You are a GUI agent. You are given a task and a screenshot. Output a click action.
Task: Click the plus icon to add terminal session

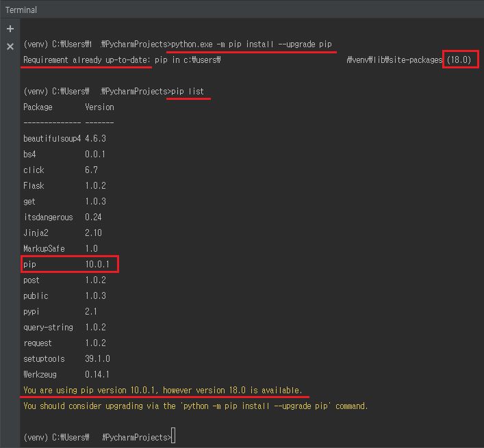(x=10, y=29)
